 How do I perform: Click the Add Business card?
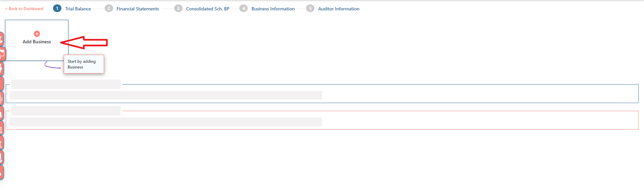[37, 40]
